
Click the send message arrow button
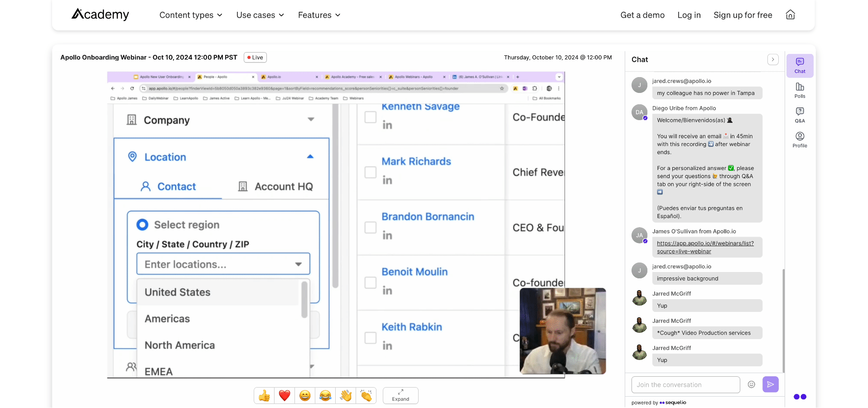[x=770, y=384]
